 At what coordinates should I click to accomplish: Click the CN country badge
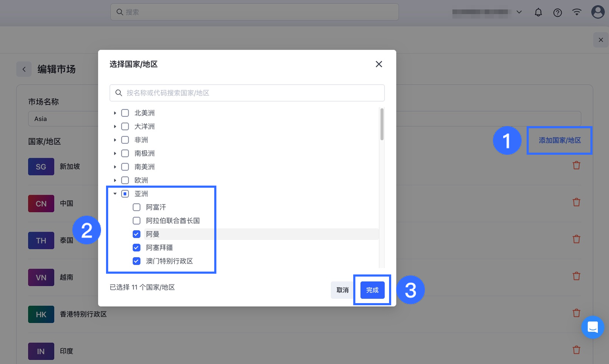coord(41,203)
